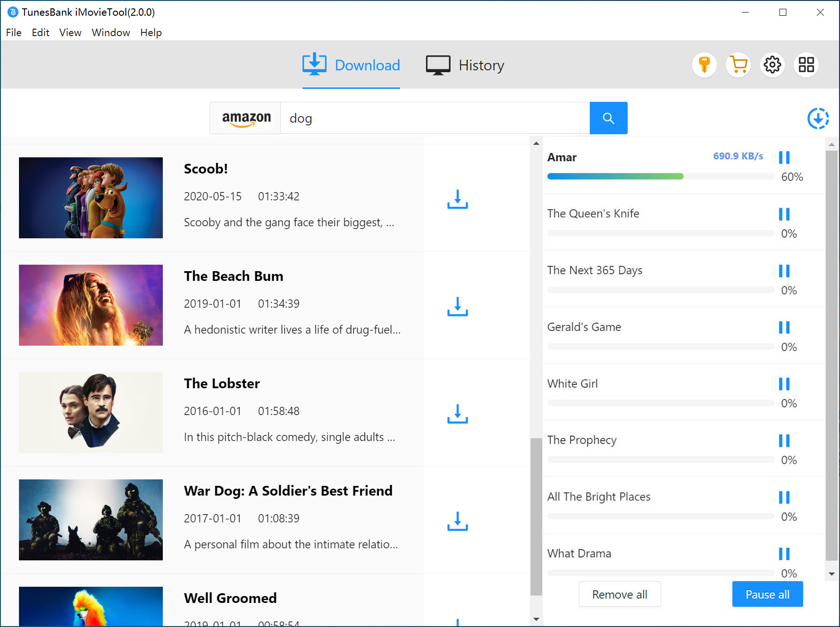Select the Amar queue item name
Image resolution: width=840 pixels, height=627 pixels.
point(562,157)
